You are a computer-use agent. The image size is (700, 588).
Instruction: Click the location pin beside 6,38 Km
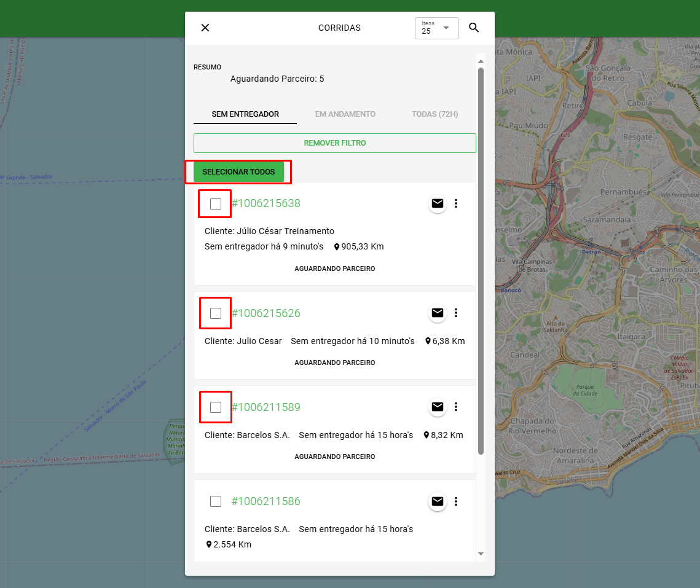[x=428, y=341]
